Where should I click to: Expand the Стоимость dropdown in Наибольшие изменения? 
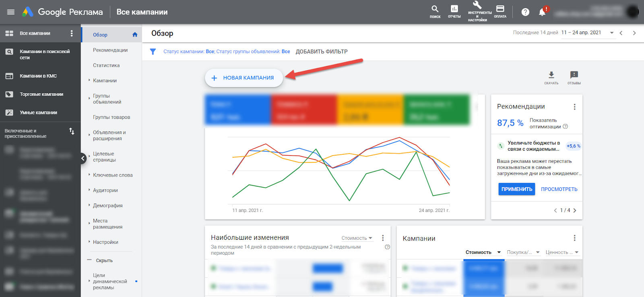(x=357, y=238)
